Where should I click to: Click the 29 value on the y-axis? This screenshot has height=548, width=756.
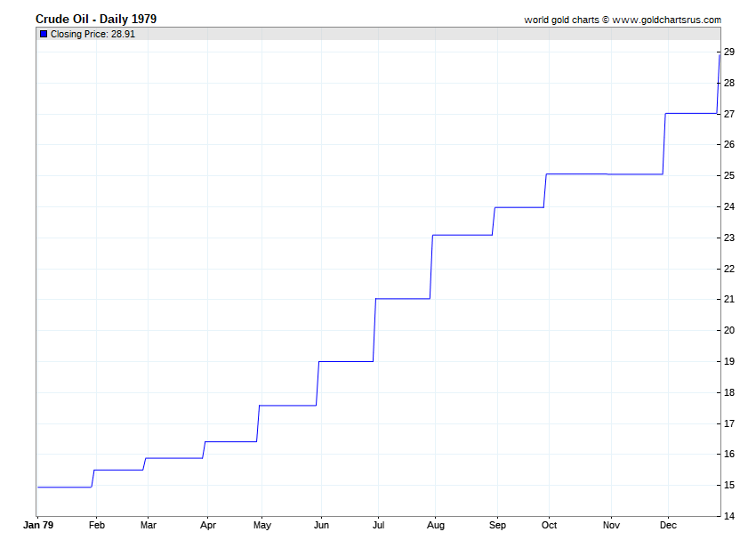click(x=728, y=52)
